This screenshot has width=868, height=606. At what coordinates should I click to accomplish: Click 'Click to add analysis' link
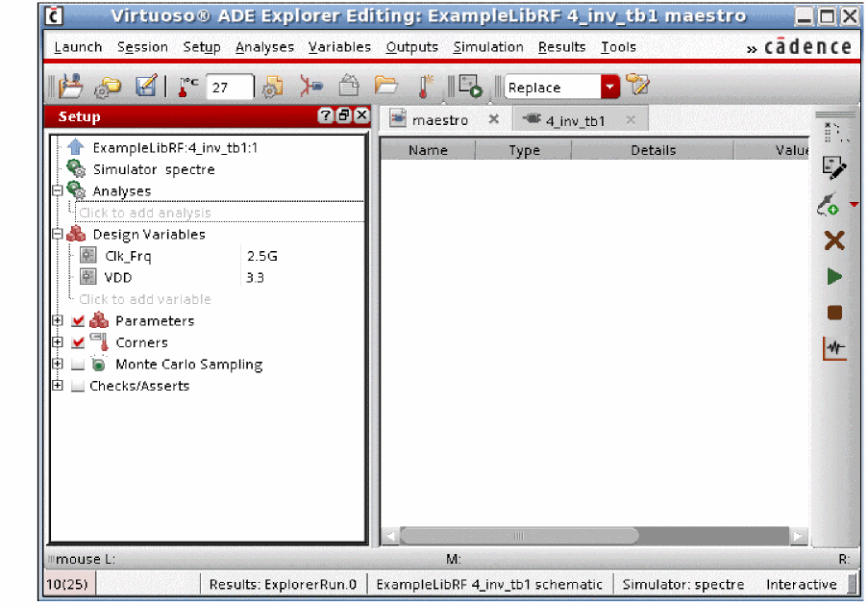tap(145, 213)
